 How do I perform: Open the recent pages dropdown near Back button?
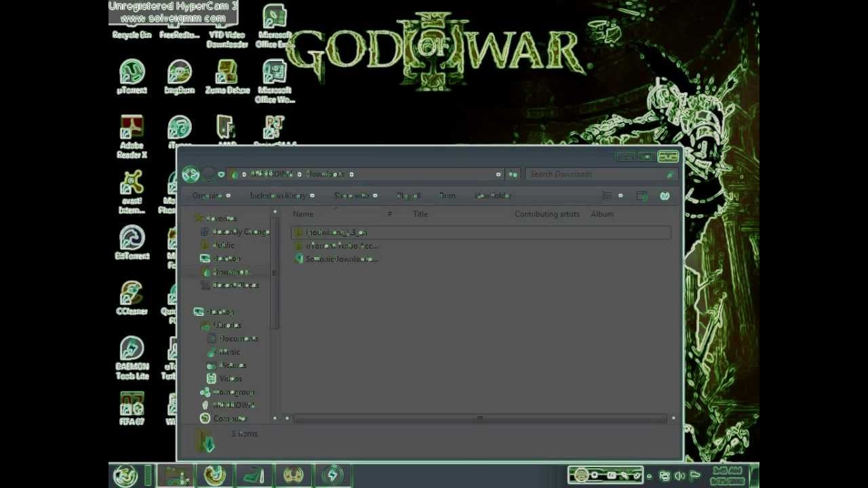pyautogui.click(x=221, y=174)
